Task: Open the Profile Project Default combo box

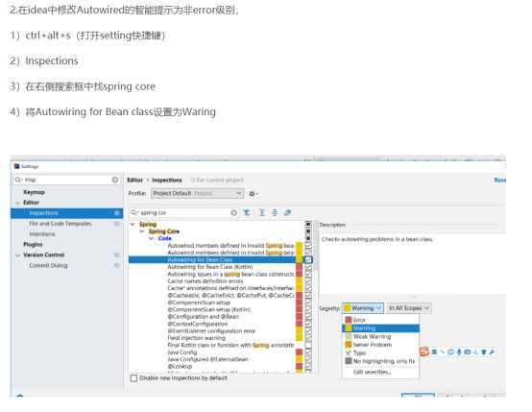Action: pos(197,194)
